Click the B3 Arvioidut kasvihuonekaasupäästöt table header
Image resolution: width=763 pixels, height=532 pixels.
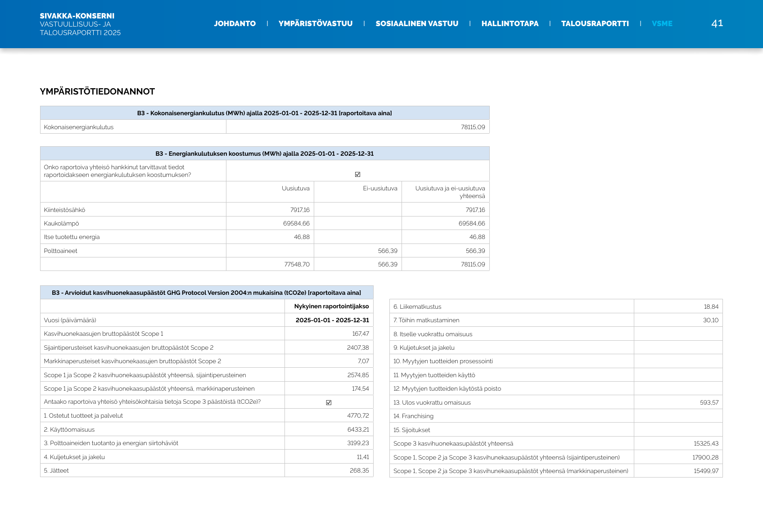point(207,293)
